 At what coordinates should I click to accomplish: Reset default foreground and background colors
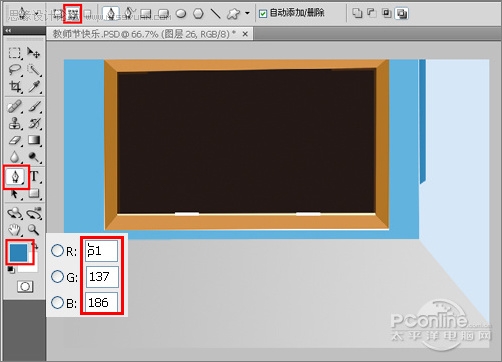click(11, 270)
